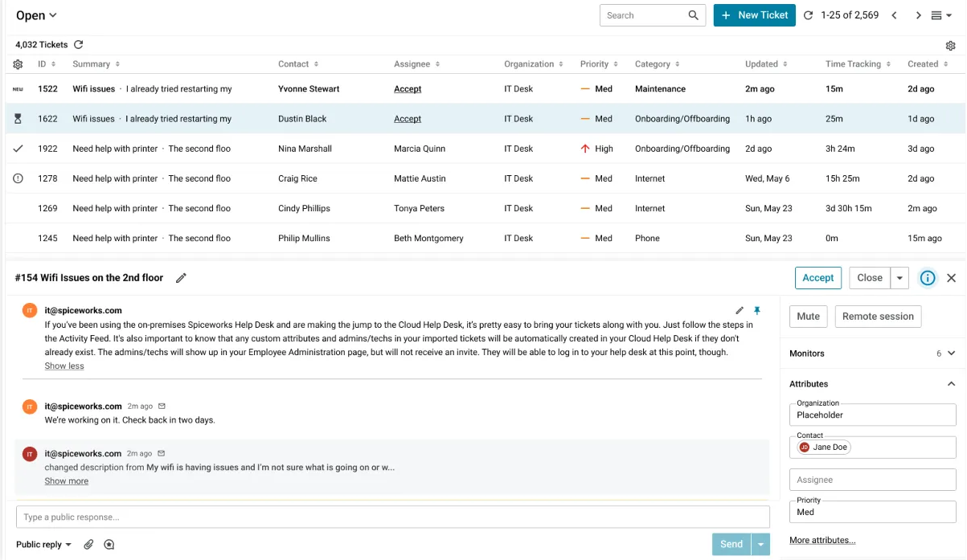Image resolution: width=967 pixels, height=560 pixels.
Task: Sort by ID column
Action: (47, 64)
